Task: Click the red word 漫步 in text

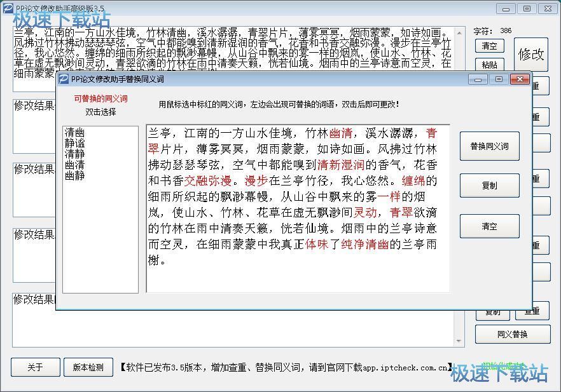Action: 256,180
